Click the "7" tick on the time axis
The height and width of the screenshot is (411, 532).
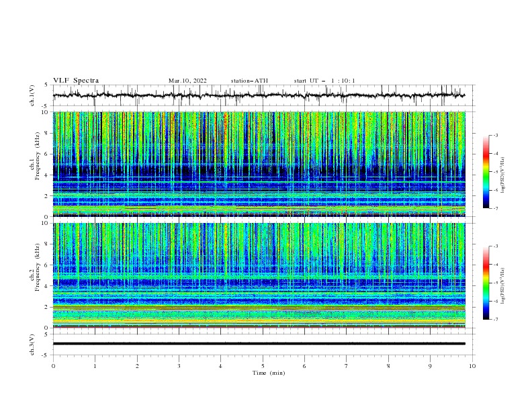(347, 366)
